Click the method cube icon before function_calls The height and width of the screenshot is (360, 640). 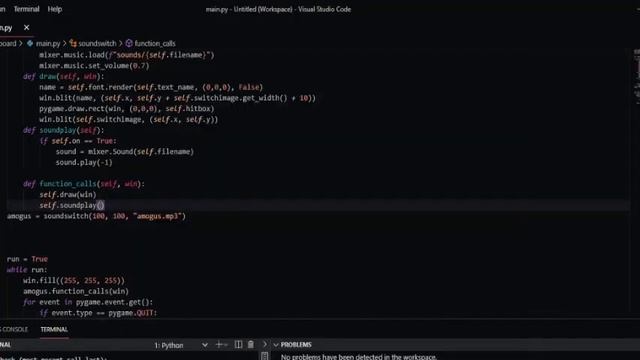click(129, 43)
